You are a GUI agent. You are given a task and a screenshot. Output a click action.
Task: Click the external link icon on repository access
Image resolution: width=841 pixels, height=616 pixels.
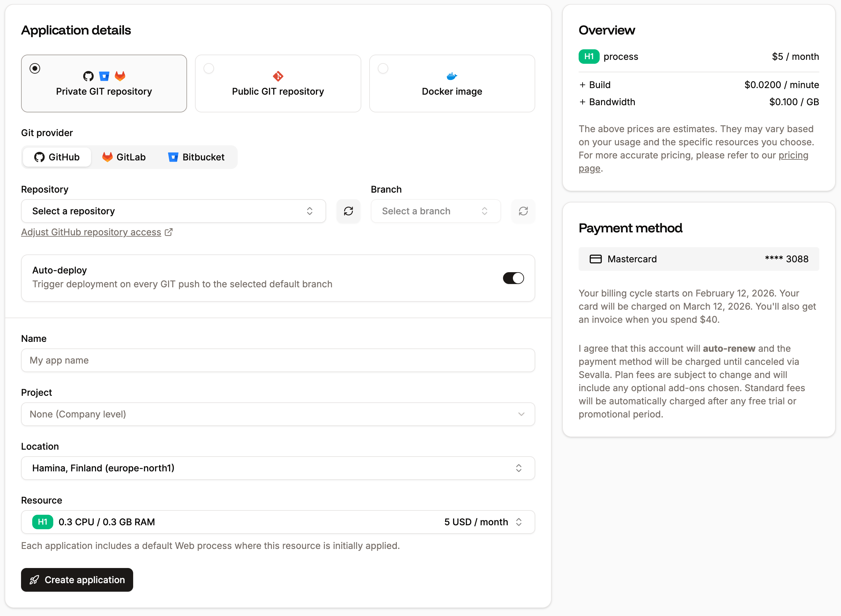click(169, 231)
